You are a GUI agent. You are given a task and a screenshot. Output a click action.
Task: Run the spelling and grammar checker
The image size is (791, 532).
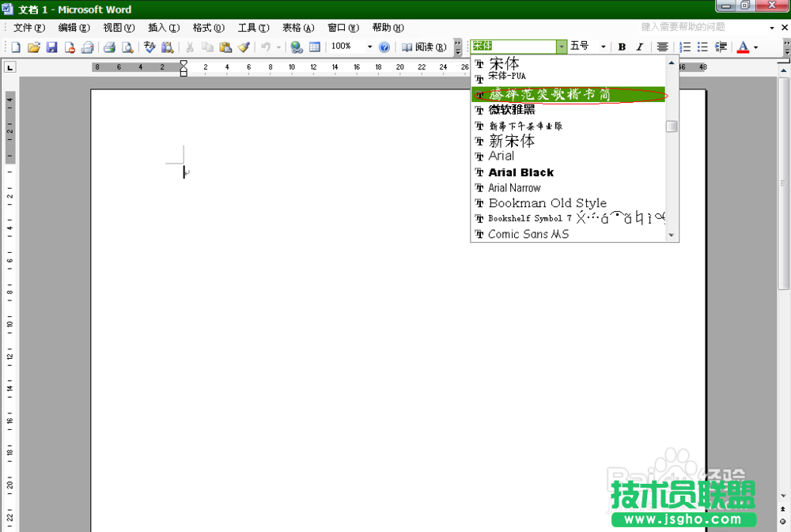[147, 47]
